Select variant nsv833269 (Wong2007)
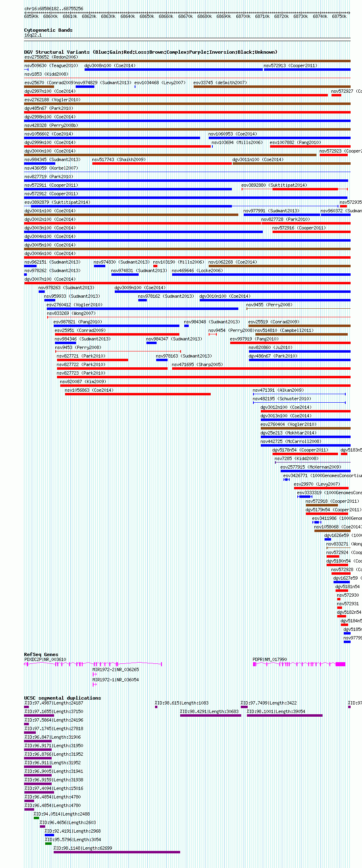 tap(71, 314)
